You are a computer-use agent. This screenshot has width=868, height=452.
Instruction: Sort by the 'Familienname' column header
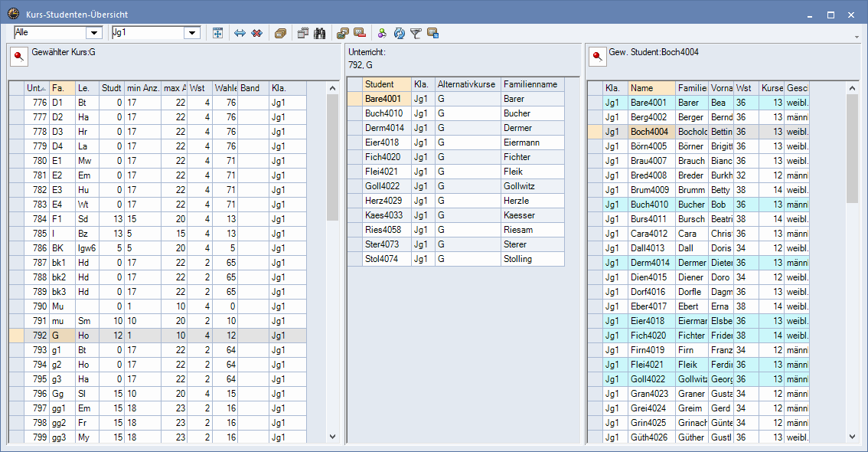(532, 84)
